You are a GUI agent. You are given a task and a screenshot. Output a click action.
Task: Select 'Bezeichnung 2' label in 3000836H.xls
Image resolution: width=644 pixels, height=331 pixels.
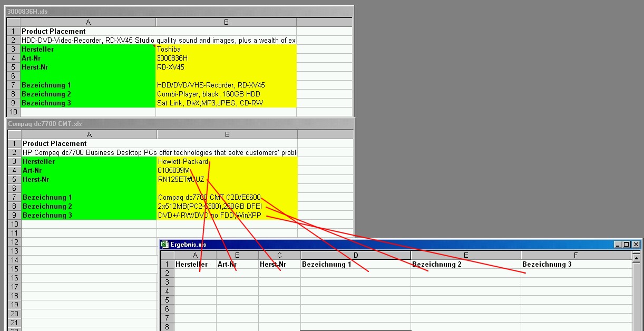(x=88, y=94)
